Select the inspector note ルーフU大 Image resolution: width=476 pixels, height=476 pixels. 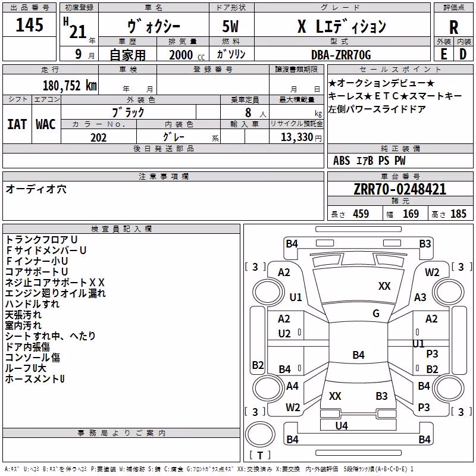(26, 368)
